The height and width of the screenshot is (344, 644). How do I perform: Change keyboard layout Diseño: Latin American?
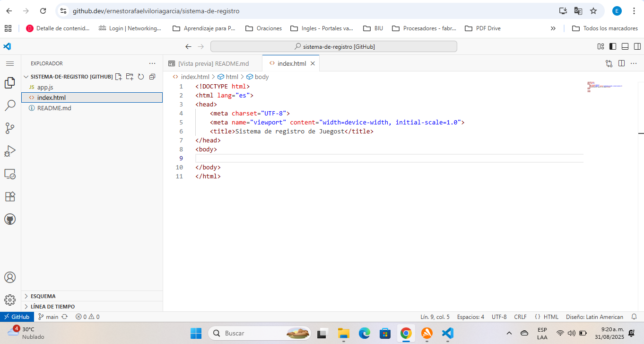click(594, 317)
